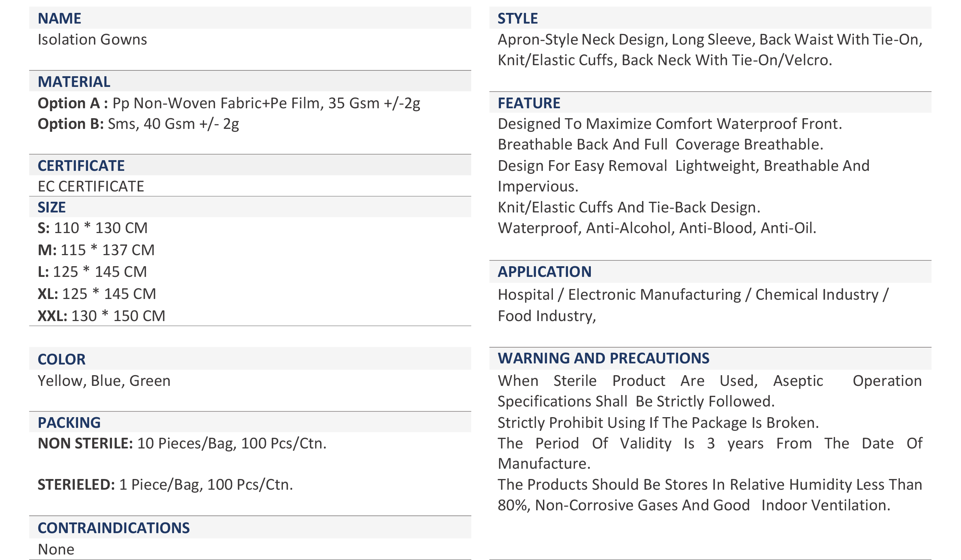Click the CONTRAINDICATIONS section heading
Image resolution: width=961 pixels, height=560 pixels.
(114, 528)
